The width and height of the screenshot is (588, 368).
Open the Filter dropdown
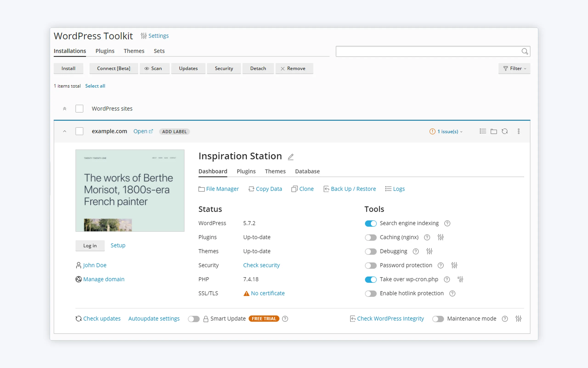[514, 69]
